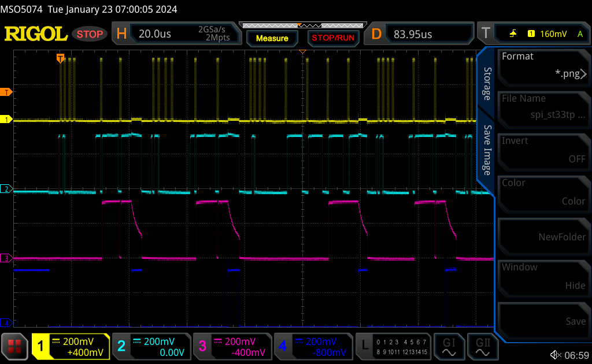Image resolution: width=592 pixels, height=364 pixels.
Task: Toggle acquisition with the STOP/RUN button
Action: pyautogui.click(x=333, y=38)
